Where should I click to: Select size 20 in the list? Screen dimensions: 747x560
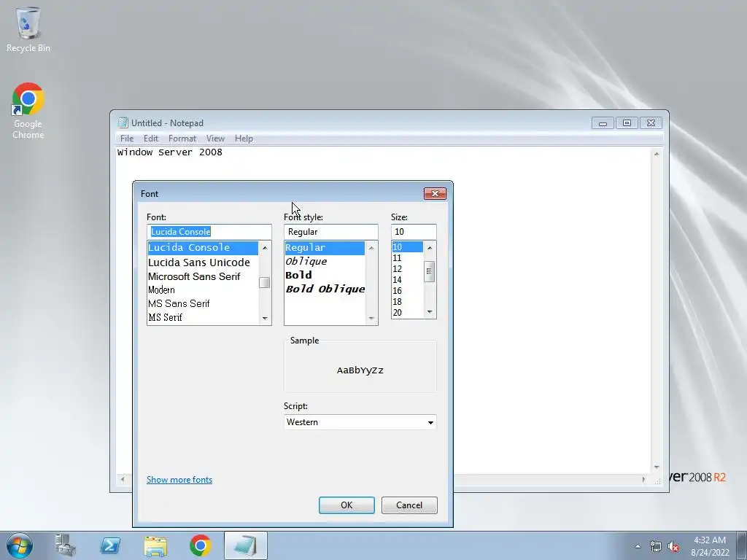(407, 313)
